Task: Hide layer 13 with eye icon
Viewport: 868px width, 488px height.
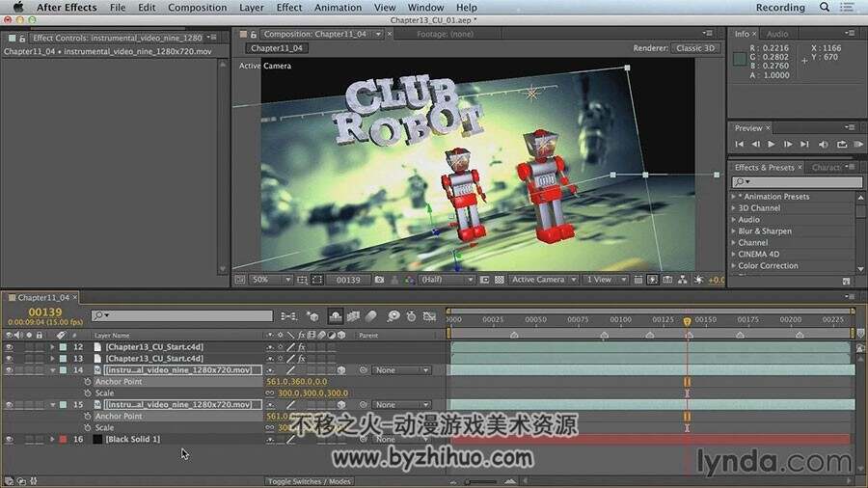Action: pyautogui.click(x=9, y=359)
